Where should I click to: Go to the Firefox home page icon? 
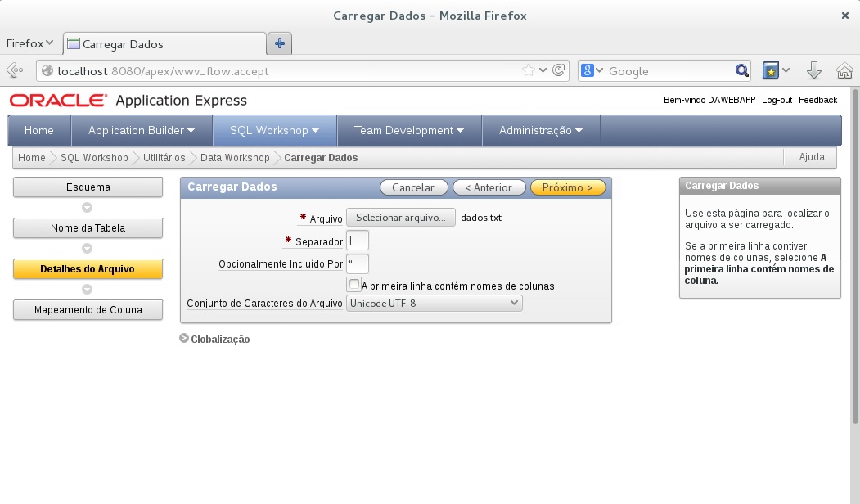[x=844, y=71]
